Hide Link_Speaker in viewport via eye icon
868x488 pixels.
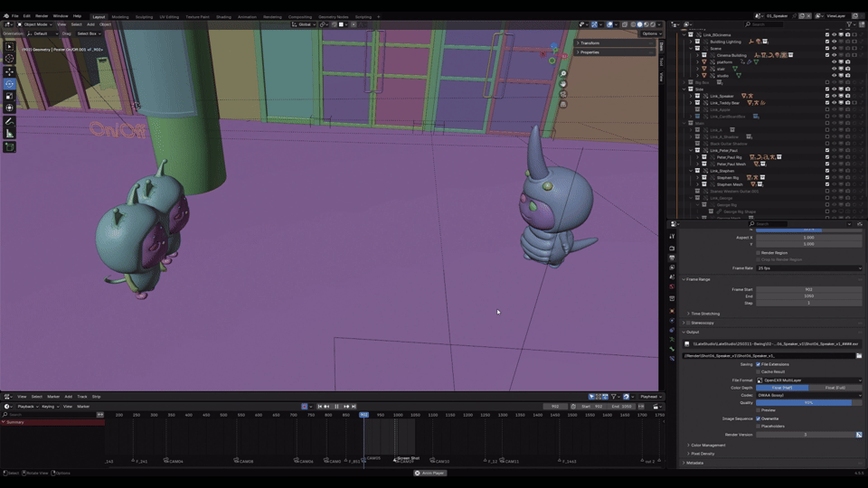834,97
